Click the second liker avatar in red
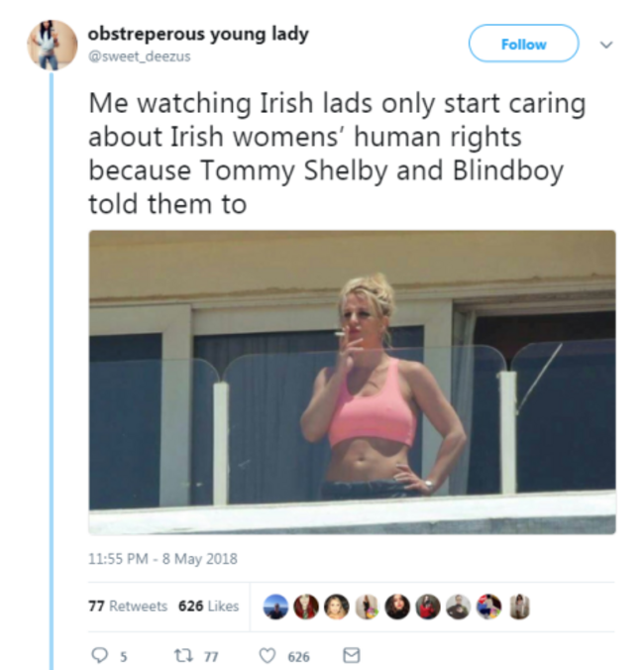Viewport: 644px width, 670px height. pos(306,607)
